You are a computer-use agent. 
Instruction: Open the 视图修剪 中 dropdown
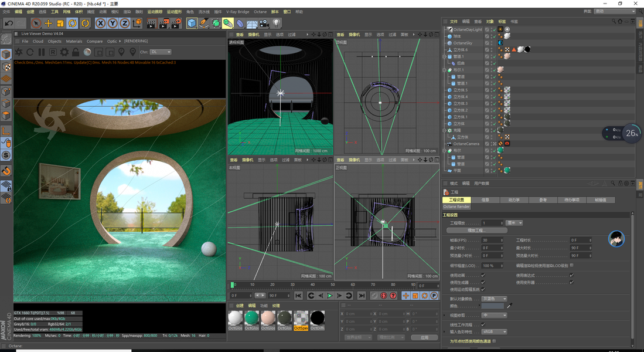pos(495,316)
